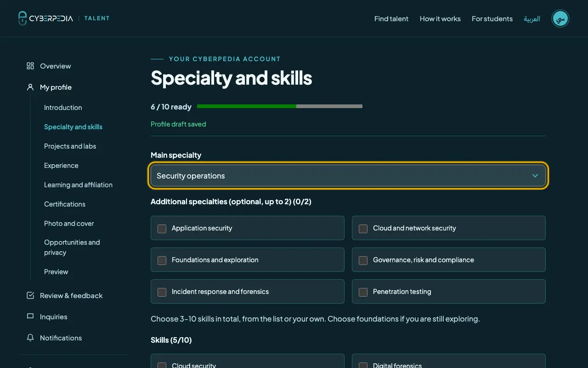Select Specialty and skills in sidebar
The width and height of the screenshot is (588, 368).
(73, 127)
